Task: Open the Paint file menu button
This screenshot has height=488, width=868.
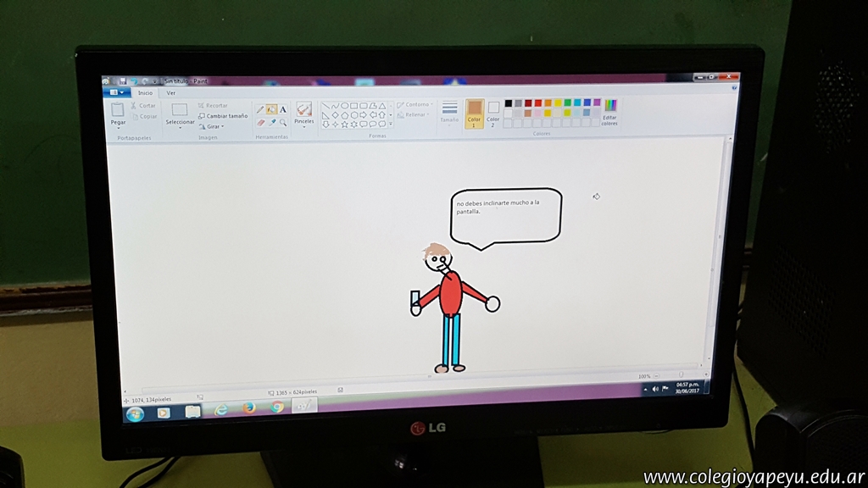Action: 116,92
